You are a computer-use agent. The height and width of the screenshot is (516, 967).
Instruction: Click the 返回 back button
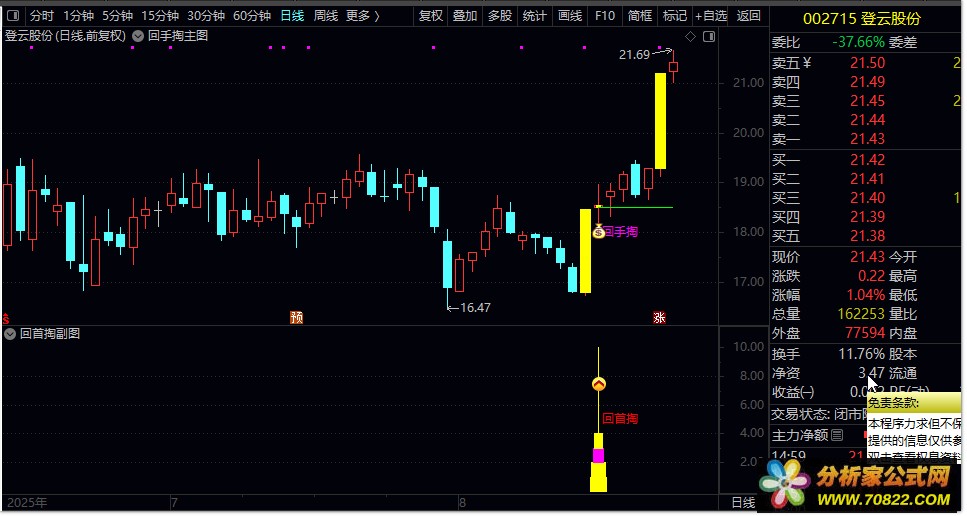point(749,15)
